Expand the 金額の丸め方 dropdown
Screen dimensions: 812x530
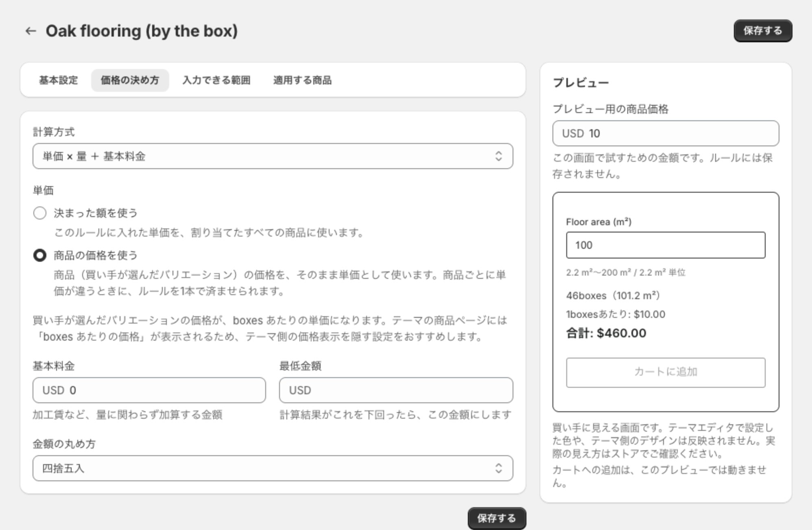[273, 468]
